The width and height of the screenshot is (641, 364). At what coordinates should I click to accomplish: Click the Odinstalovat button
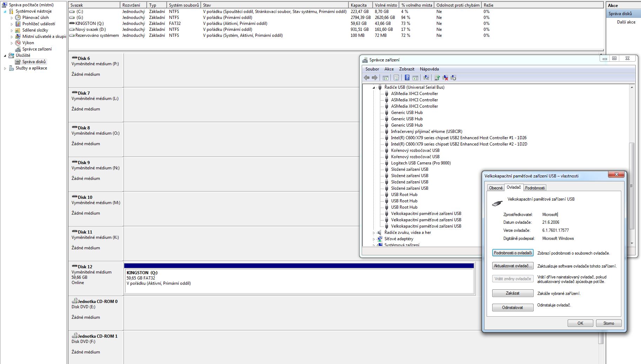[513, 308]
